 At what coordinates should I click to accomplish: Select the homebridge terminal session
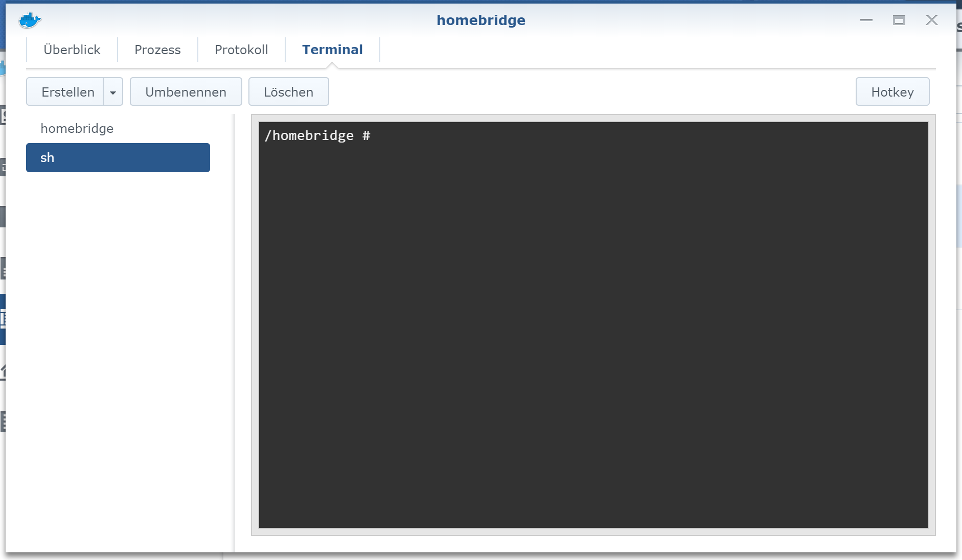pos(77,128)
